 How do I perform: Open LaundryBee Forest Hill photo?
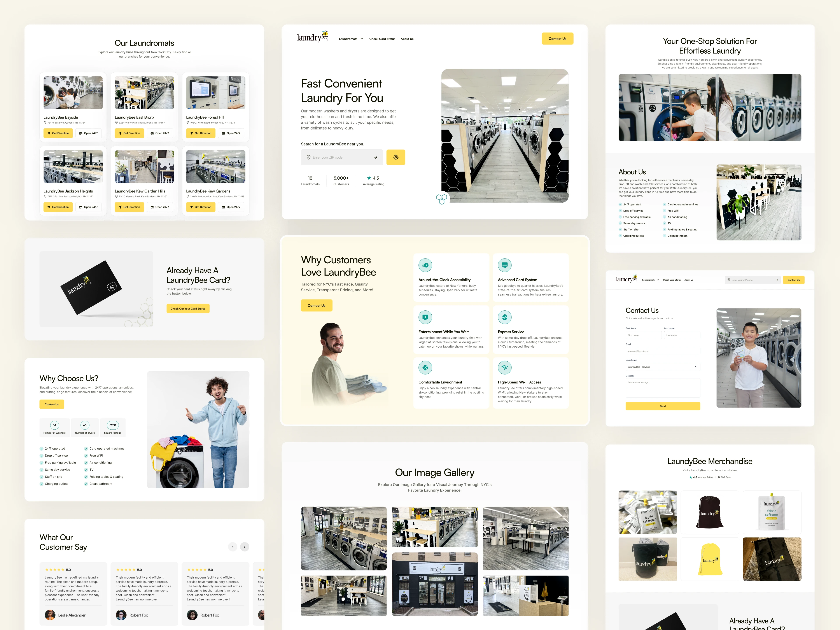click(216, 93)
